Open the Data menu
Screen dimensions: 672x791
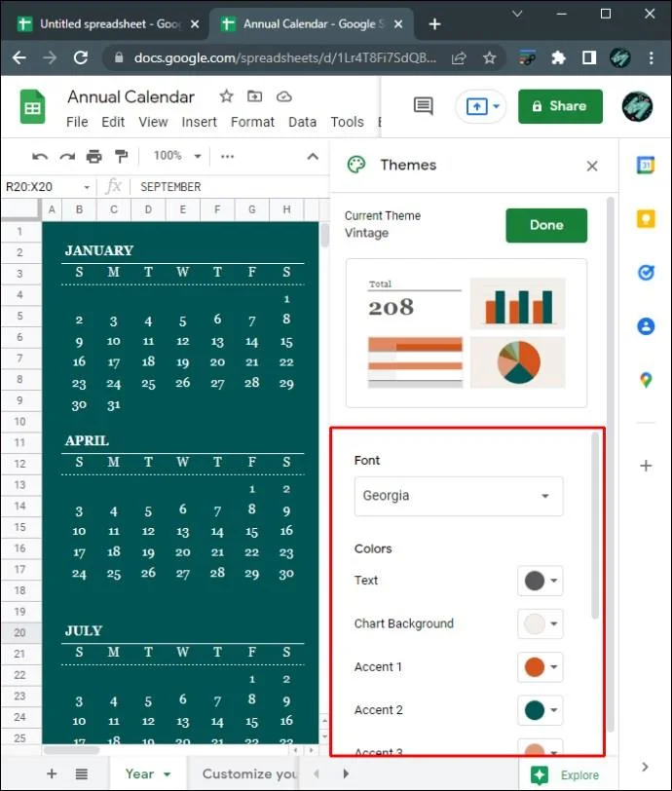(303, 122)
